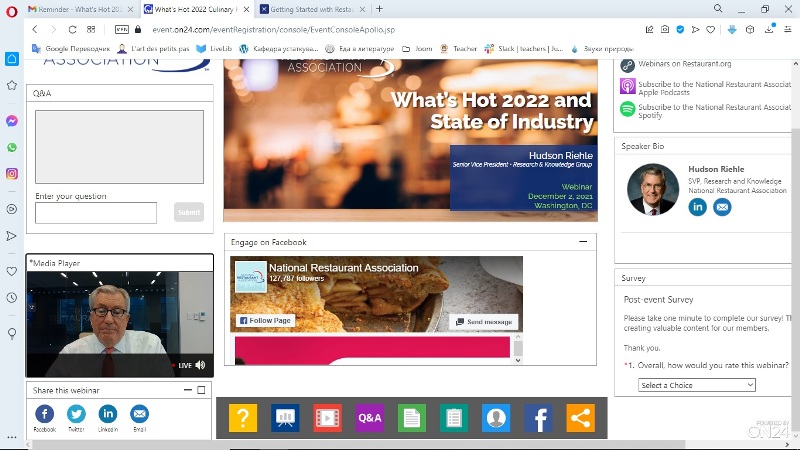The height and width of the screenshot is (450, 800).
Task: Open the LiveLib bookmark
Action: pos(214,49)
